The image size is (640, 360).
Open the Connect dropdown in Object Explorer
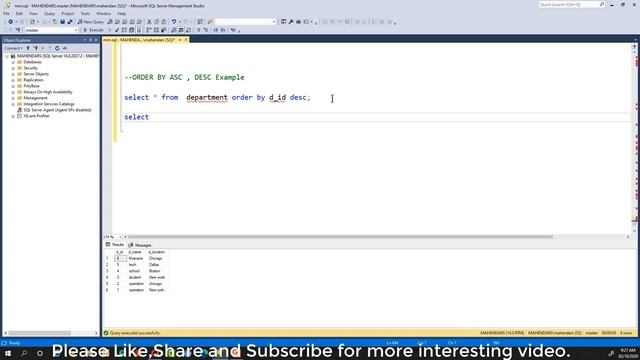(13, 48)
